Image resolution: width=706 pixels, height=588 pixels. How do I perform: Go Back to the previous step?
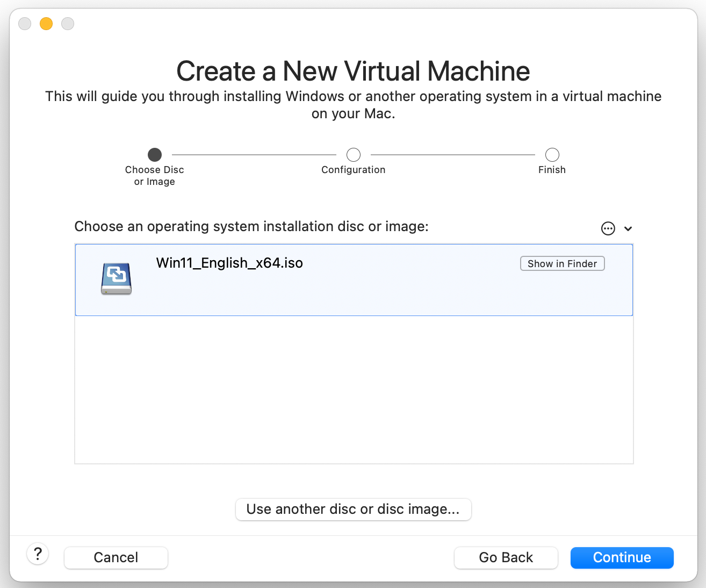click(506, 557)
